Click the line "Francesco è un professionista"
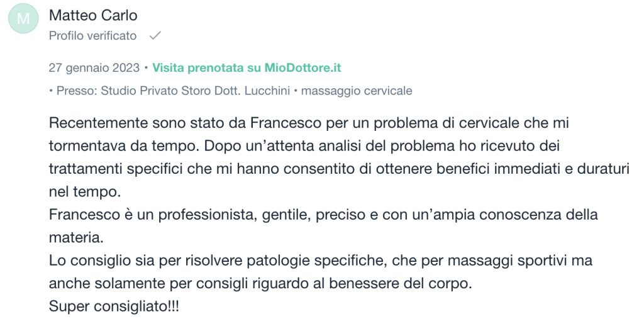This screenshot has width=644, height=326. 323,215
